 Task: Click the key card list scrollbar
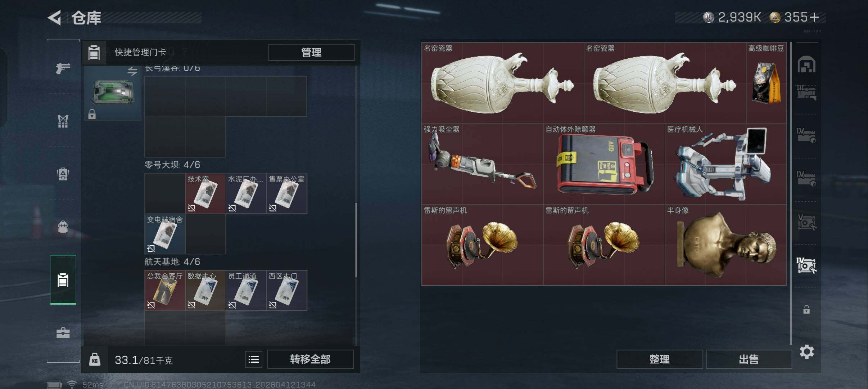356,240
